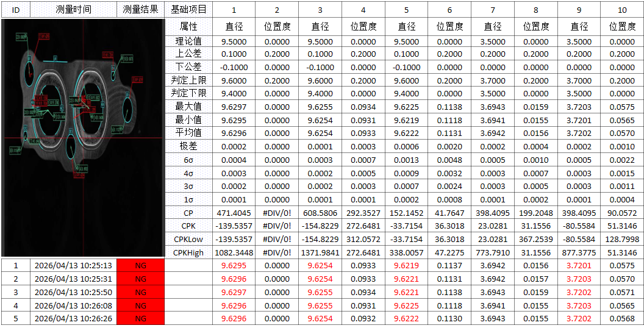This screenshot has width=644, height=328.
Task: Select the red value 9.6225 in measurement 4
Action: 407,305
